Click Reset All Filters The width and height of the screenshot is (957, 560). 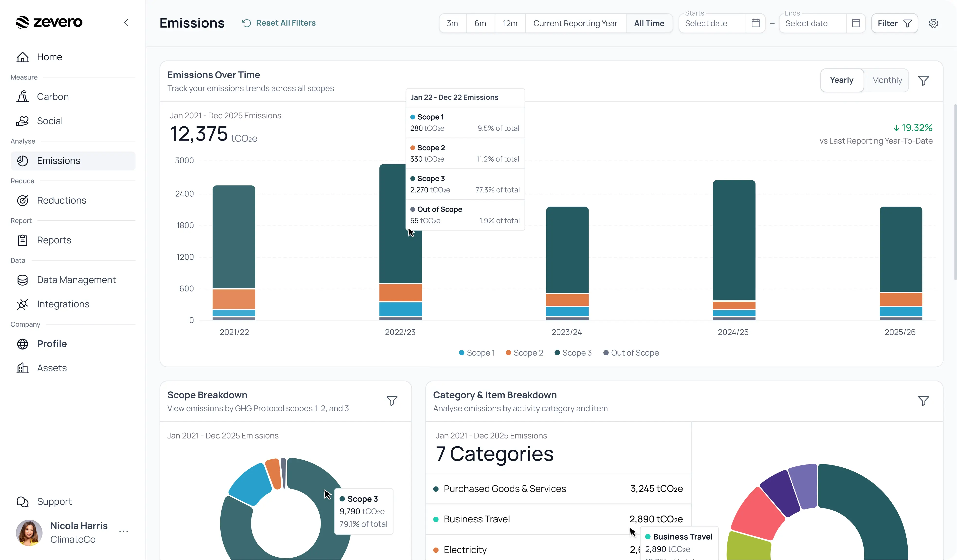point(279,23)
